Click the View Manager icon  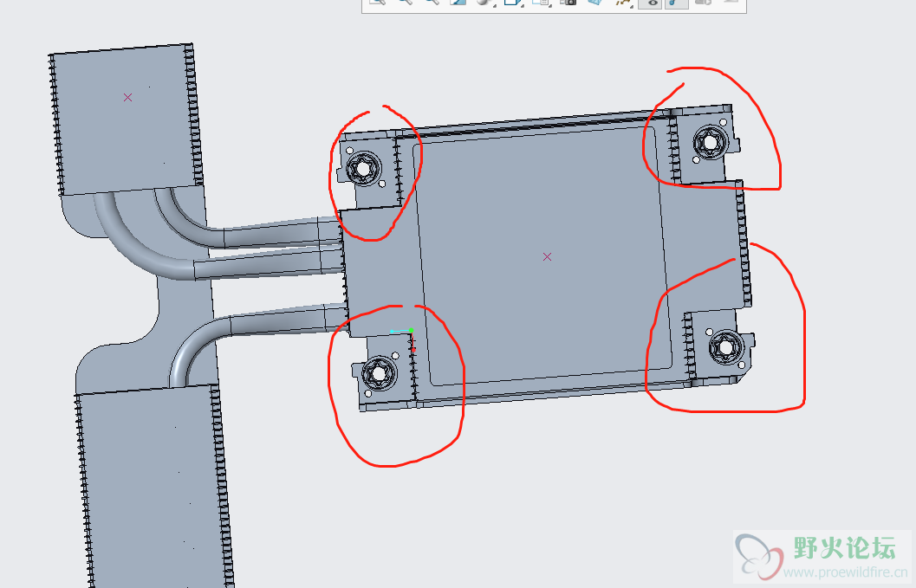tap(540, 3)
